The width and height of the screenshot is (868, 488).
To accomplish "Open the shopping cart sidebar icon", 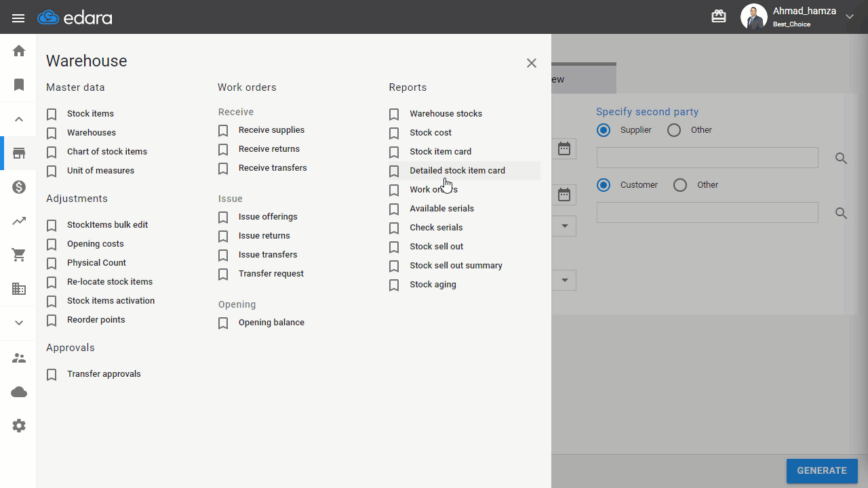I will pyautogui.click(x=19, y=255).
